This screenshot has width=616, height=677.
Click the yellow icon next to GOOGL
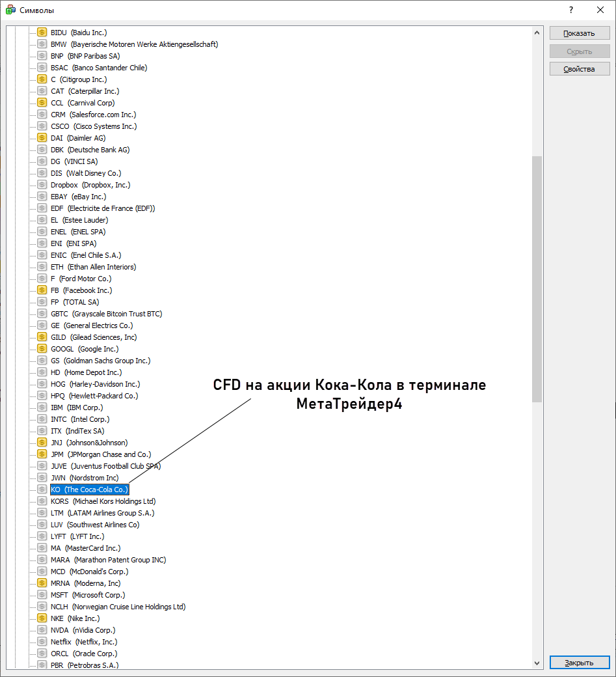pos(42,349)
